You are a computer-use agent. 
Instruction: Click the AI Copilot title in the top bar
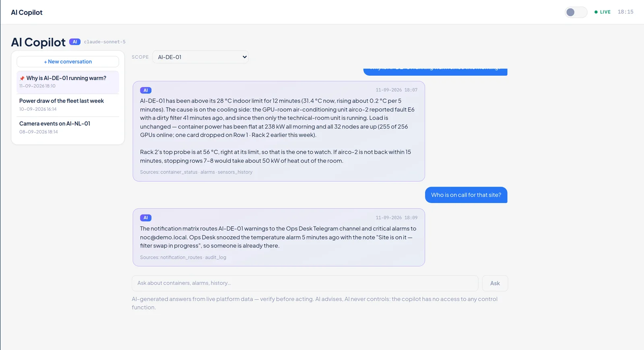(x=27, y=12)
